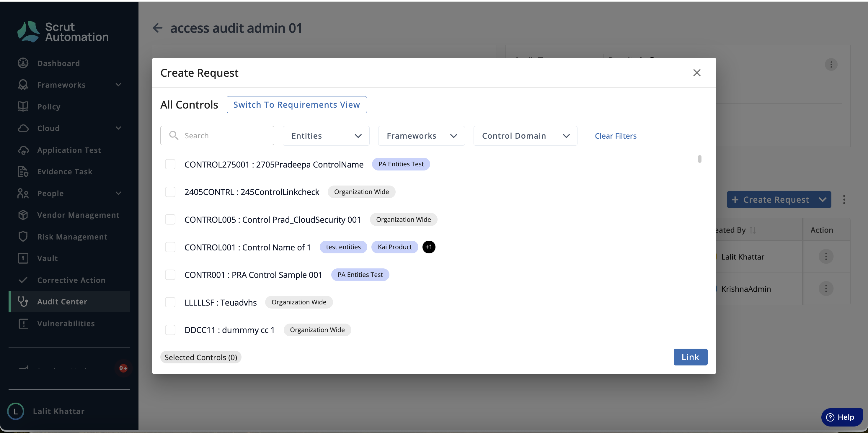Screen dimensions: 868x433
Task: Click the Audit Center stethoscope icon
Action: click(23, 302)
